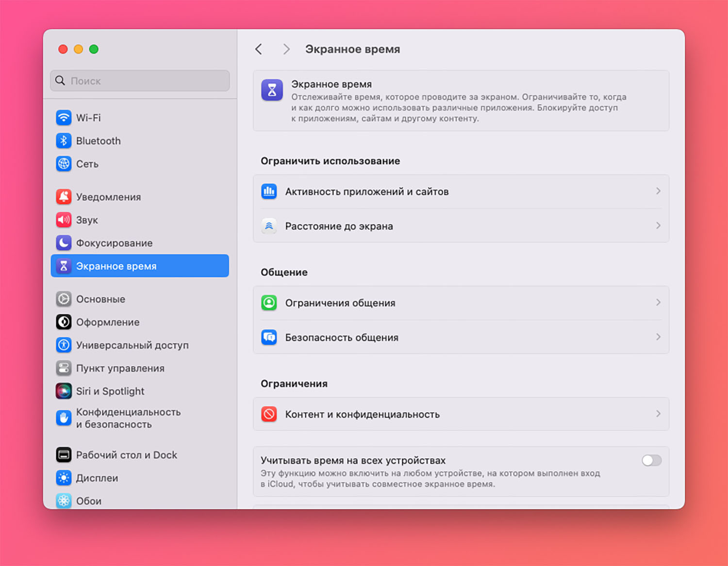Click the Wi-Fi icon in the sidebar
The width and height of the screenshot is (728, 566).
pos(64,117)
